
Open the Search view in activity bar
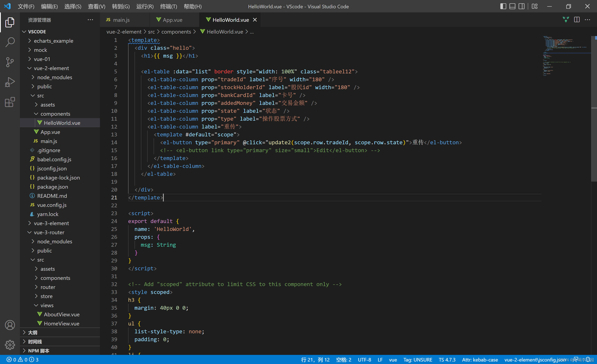click(10, 42)
